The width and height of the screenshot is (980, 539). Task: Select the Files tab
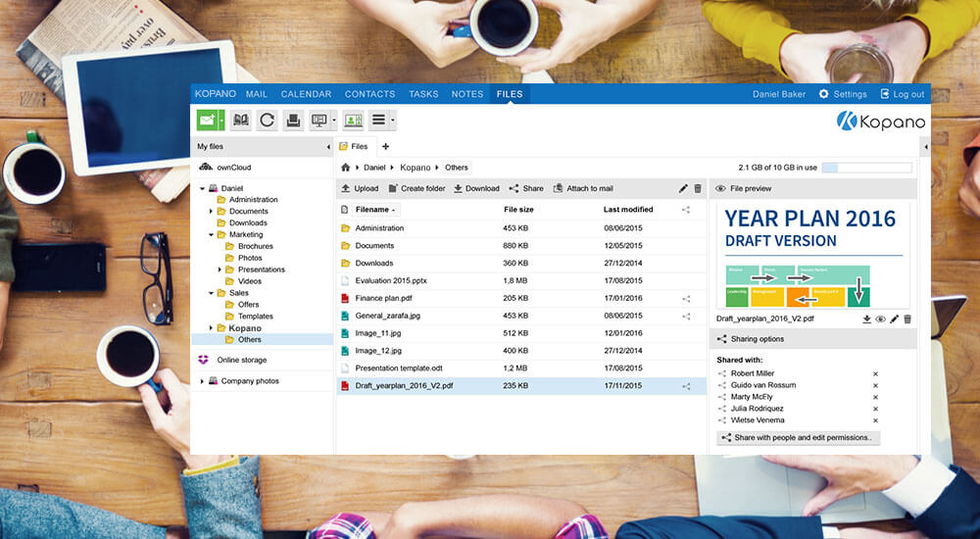tap(357, 146)
